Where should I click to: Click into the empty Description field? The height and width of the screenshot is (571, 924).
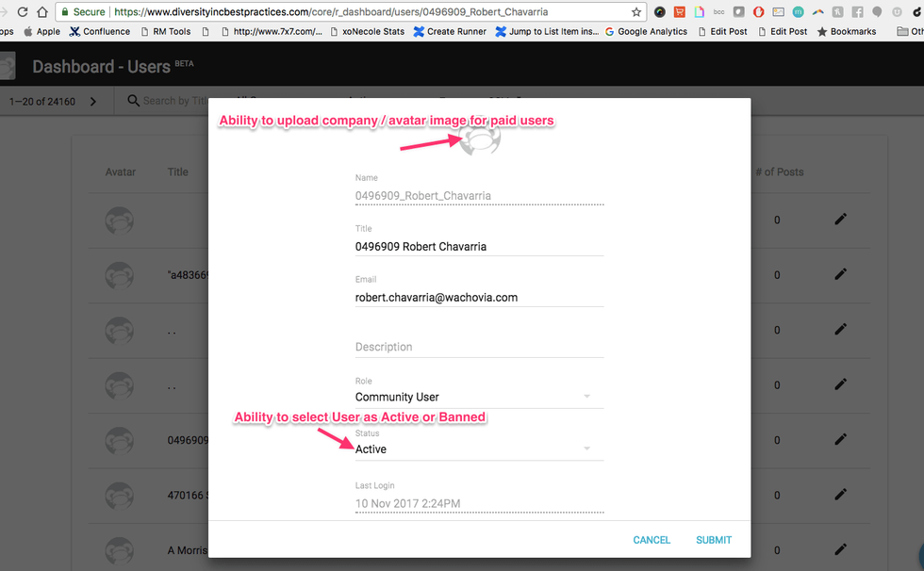point(479,347)
